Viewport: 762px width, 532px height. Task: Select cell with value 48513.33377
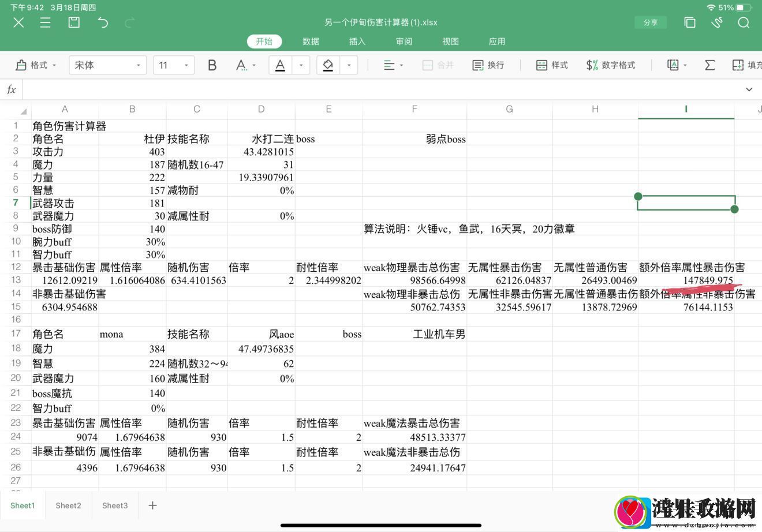tap(414, 437)
